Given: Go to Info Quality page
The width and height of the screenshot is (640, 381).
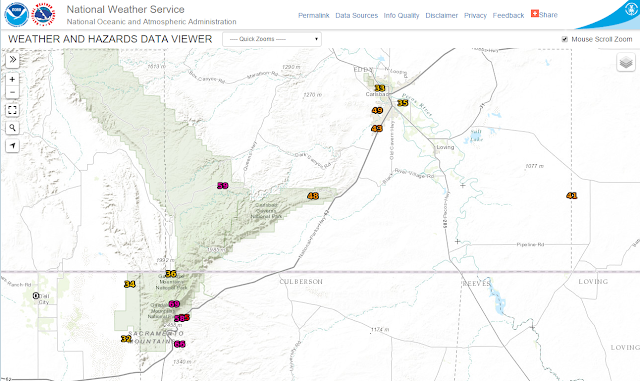Looking at the screenshot, I should coord(401,16).
